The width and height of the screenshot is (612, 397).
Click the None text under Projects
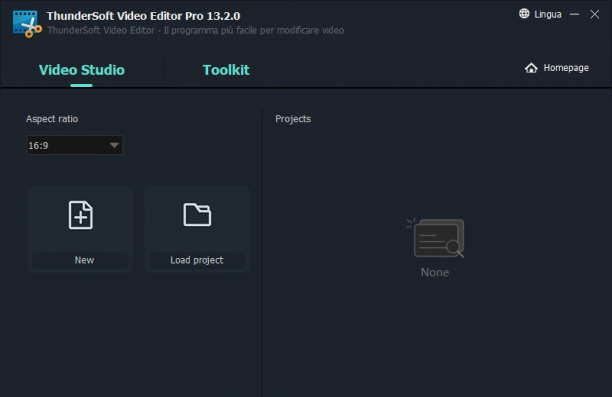click(x=435, y=272)
